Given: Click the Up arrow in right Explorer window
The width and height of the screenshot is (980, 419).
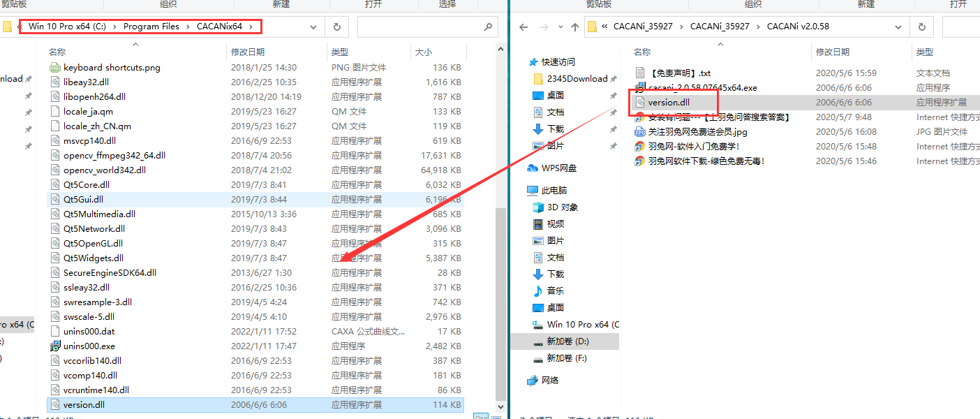Looking at the screenshot, I should [574, 27].
